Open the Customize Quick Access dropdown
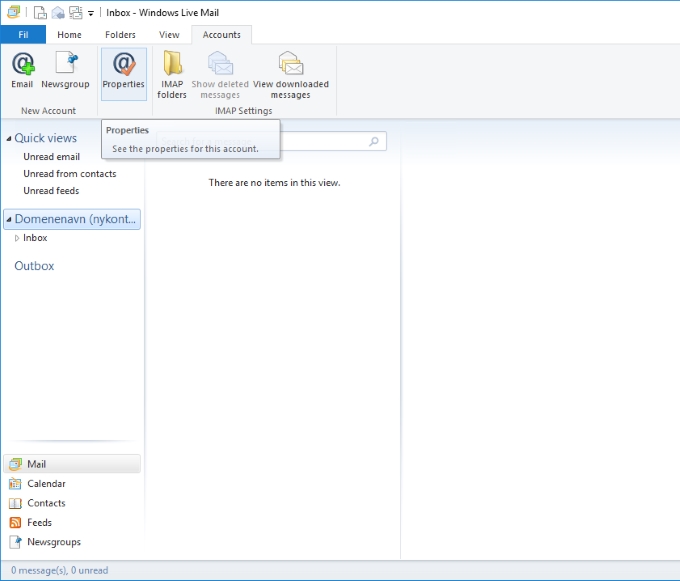 click(91, 13)
